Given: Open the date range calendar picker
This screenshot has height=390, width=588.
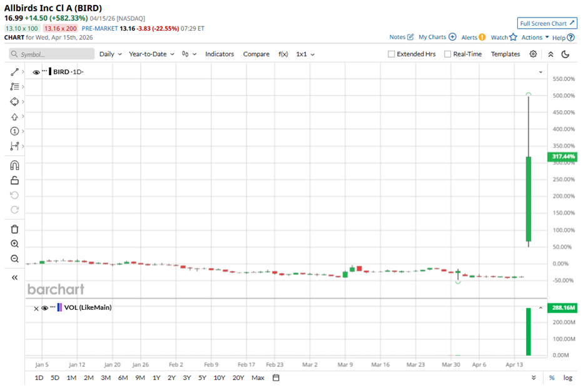Looking at the screenshot, I should tap(276, 377).
